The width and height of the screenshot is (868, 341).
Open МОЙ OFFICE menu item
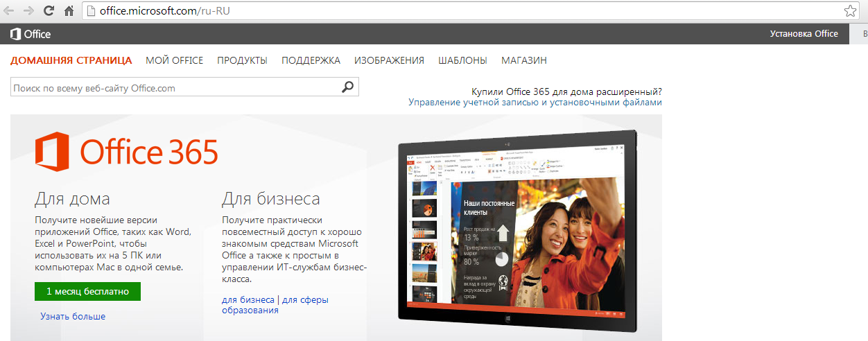click(175, 60)
